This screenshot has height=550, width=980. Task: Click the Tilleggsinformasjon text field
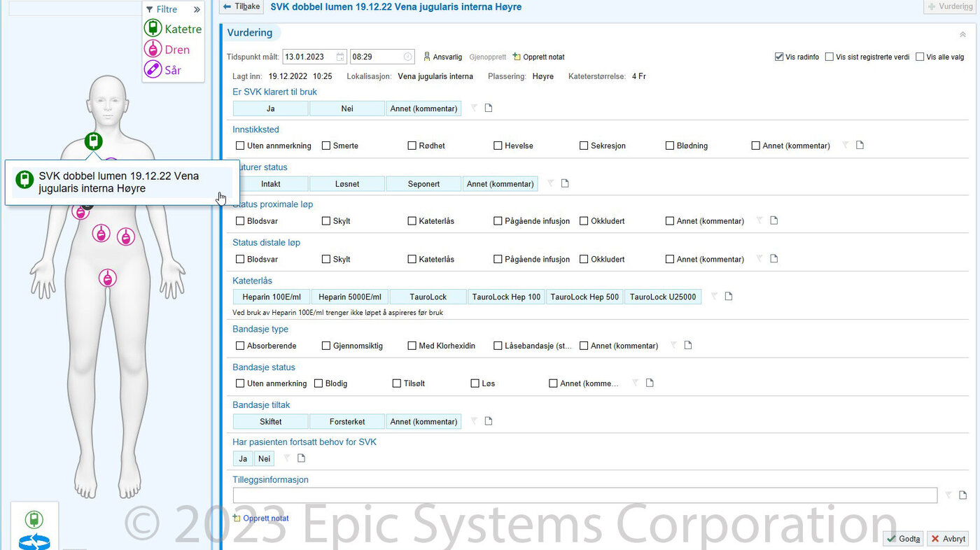(x=584, y=495)
